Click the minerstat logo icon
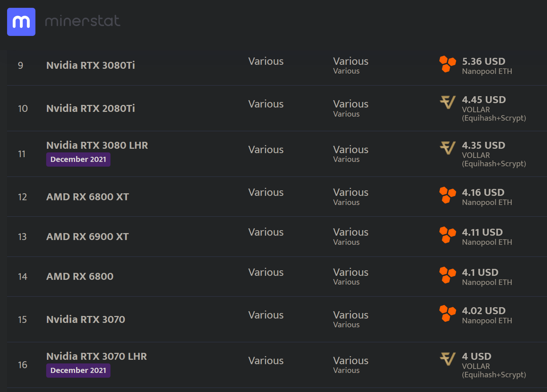This screenshot has height=392, width=547. point(21,22)
